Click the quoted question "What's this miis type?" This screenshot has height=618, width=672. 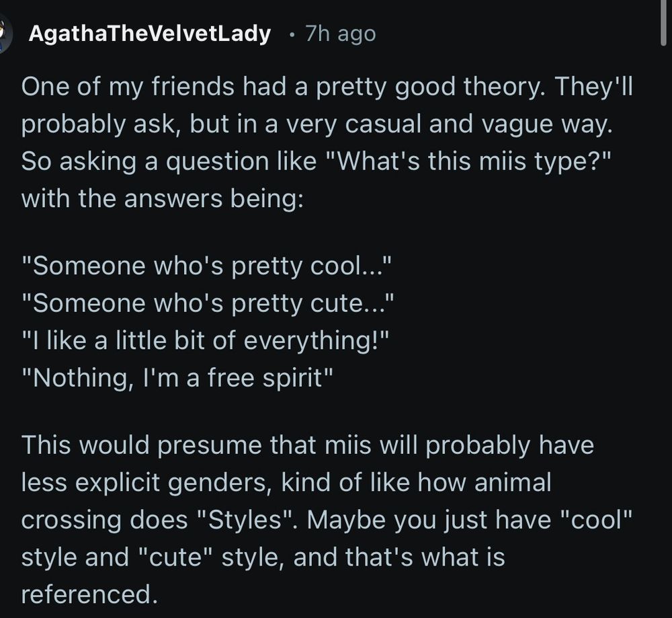point(468,161)
